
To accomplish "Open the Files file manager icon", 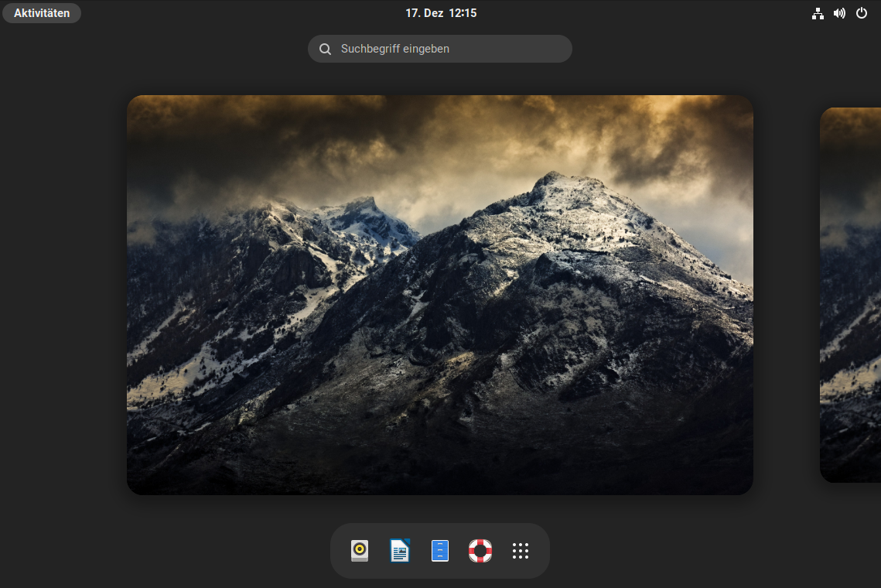I will click(x=439, y=551).
